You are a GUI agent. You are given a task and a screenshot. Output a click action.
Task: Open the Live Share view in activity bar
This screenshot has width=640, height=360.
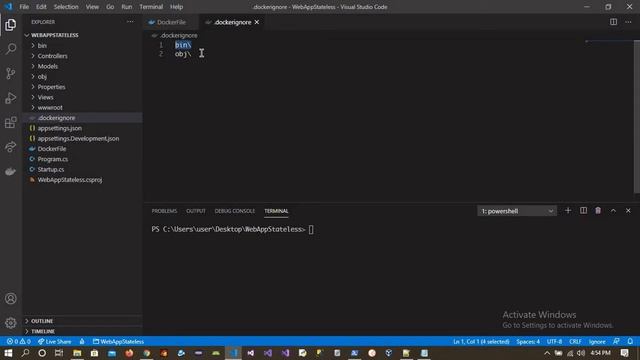[11, 147]
